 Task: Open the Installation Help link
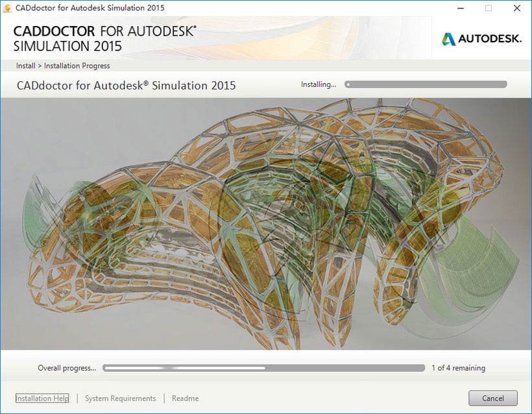click(x=42, y=398)
